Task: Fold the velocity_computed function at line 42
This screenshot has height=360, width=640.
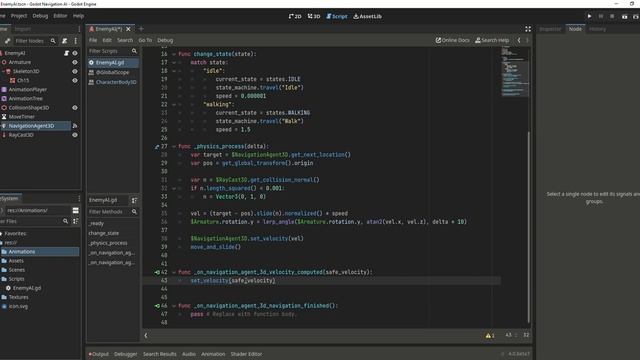Action: click(x=174, y=272)
